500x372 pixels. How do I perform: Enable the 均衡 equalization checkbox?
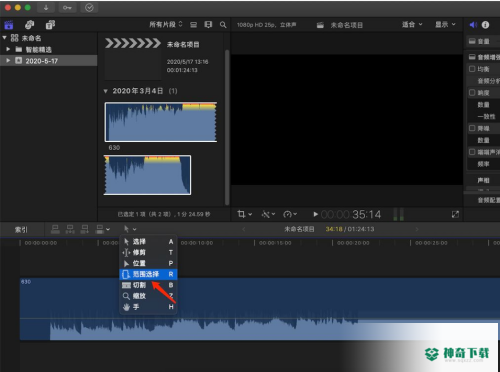click(x=472, y=69)
